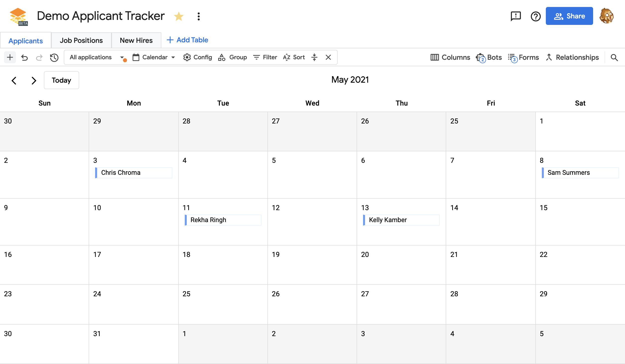Click the date cell for May 12
The height and width of the screenshot is (364, 625).
coord(312,222)
